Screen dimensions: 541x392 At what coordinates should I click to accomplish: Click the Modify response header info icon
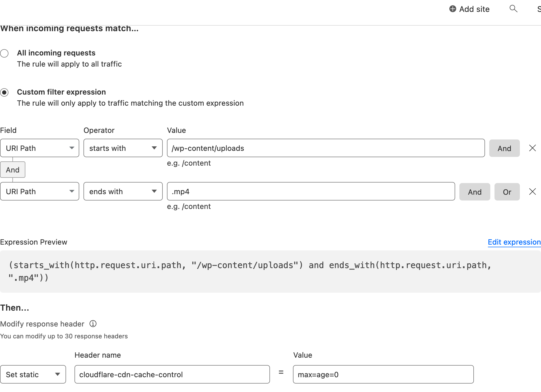click(x=93, y=324)
